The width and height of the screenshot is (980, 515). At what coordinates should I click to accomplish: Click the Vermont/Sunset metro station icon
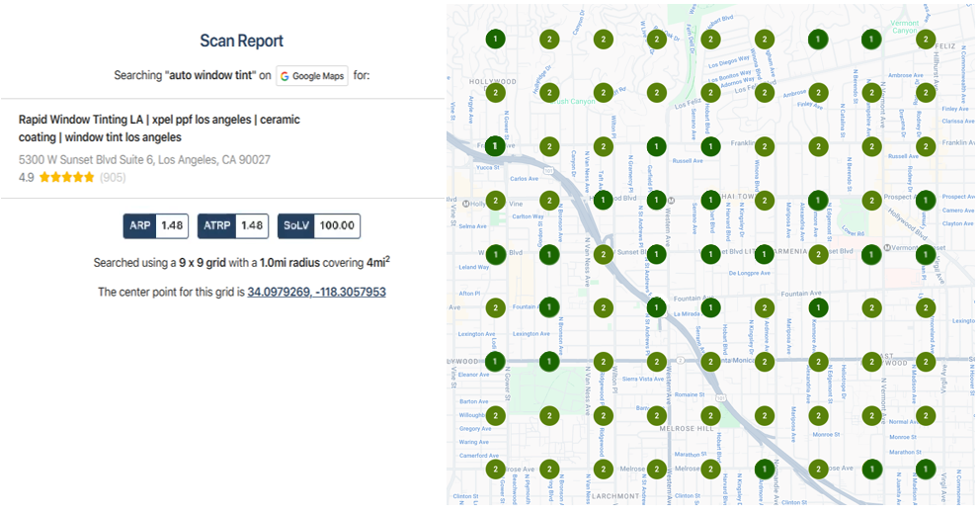point(887,247)
